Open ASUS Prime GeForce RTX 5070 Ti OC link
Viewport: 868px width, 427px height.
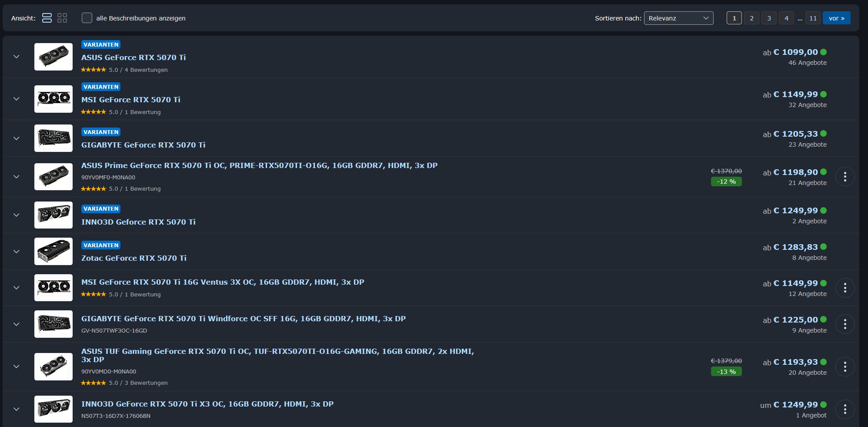[260, 165]
